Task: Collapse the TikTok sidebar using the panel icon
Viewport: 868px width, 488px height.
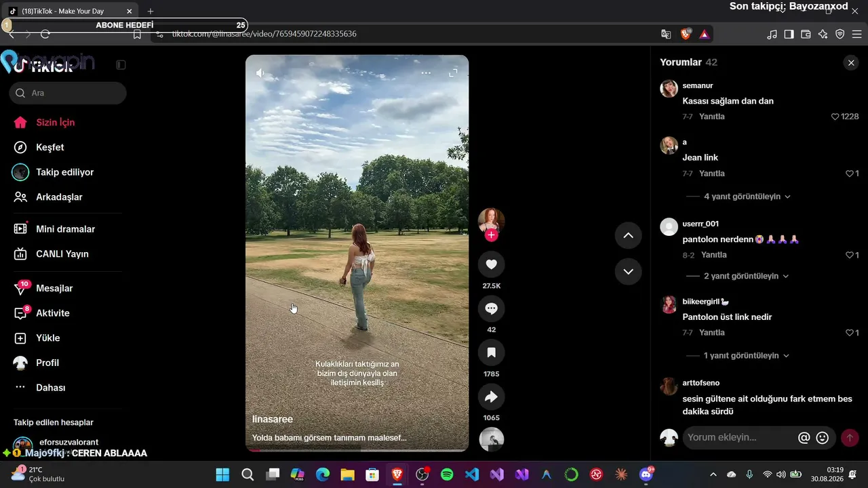Action: 121,65
